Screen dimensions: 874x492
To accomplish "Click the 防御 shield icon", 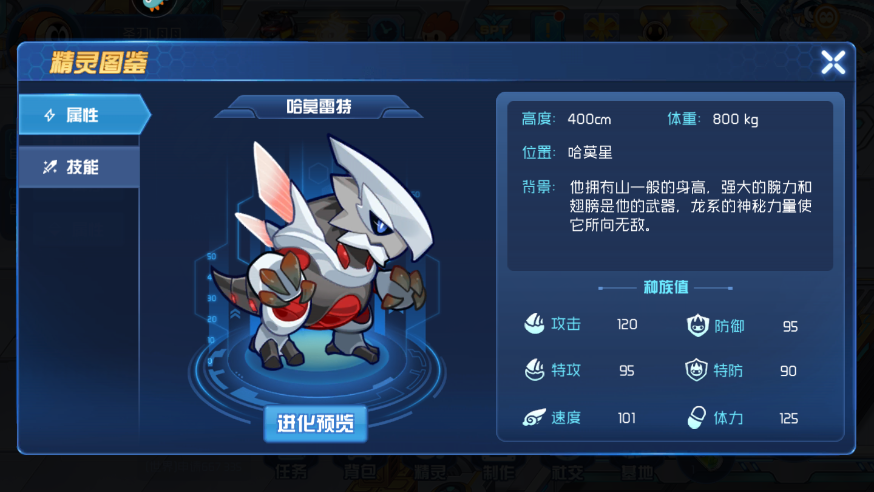I will (x=697, y=325).
